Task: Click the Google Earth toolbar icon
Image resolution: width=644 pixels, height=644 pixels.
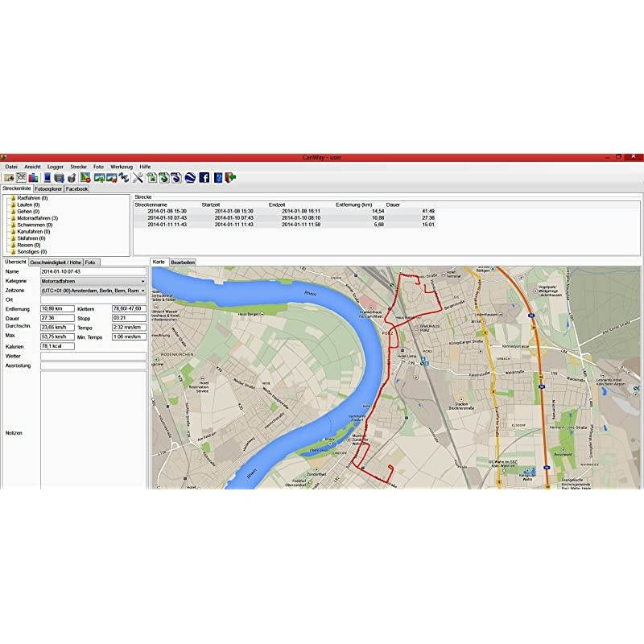Action: 188,176
